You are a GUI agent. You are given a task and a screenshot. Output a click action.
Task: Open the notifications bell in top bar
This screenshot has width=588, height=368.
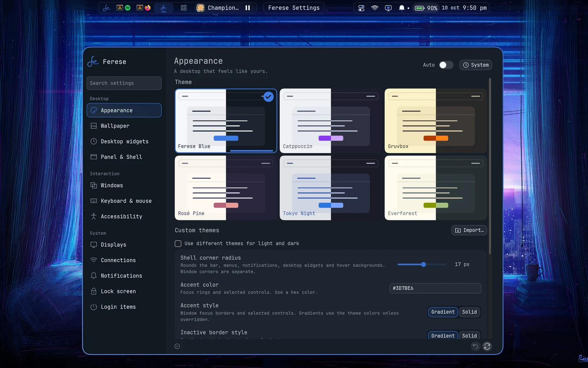coord(402,8)
